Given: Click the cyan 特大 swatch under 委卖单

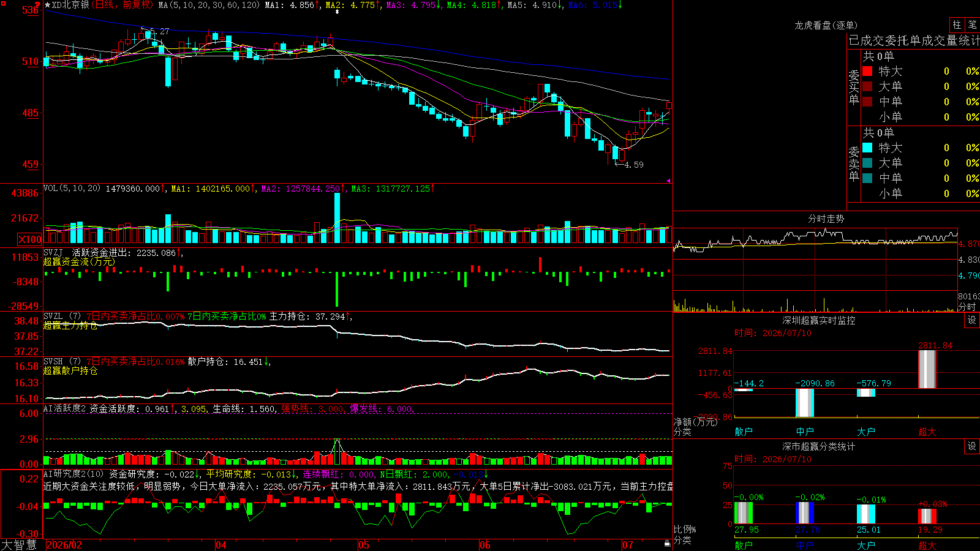Looking at the screenshot, I should click(867, 148).
